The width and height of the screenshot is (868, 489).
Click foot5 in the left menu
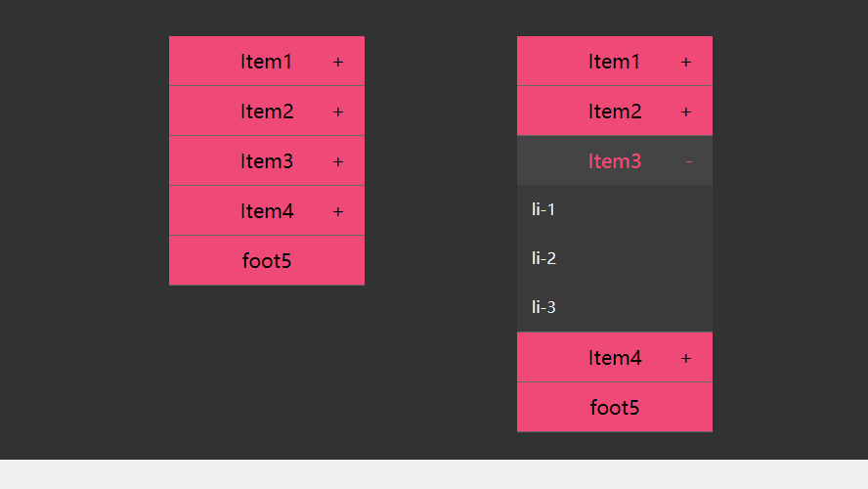coord(266,260)
